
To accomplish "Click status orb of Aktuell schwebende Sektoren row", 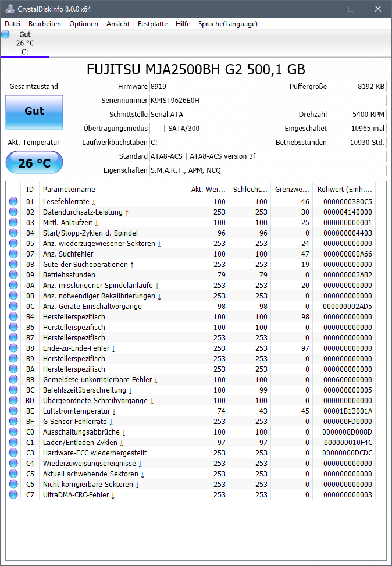I will [13, 474].
